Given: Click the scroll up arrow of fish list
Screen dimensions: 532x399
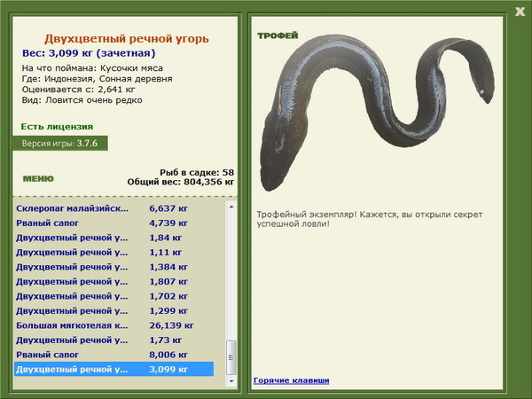Looking at the screenshot, I should [231, 207].
